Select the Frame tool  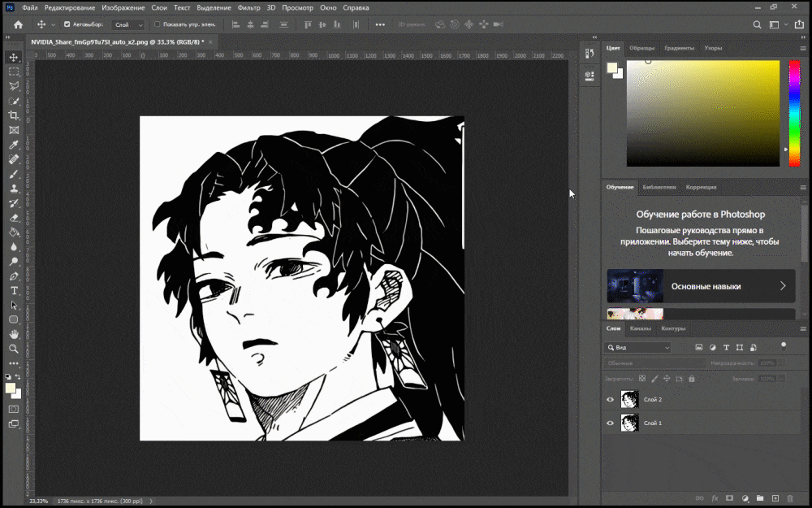[14, 130]
